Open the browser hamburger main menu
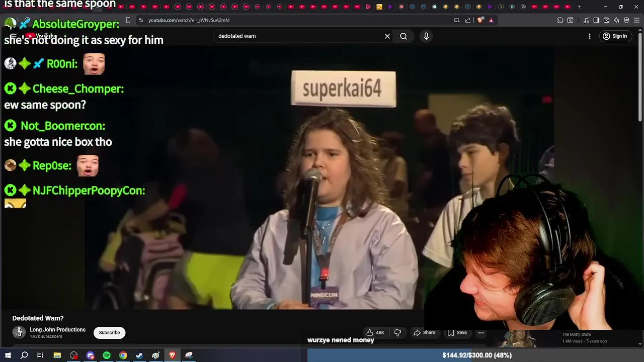This screenshot has height=362, width=644. click(636, 20)
